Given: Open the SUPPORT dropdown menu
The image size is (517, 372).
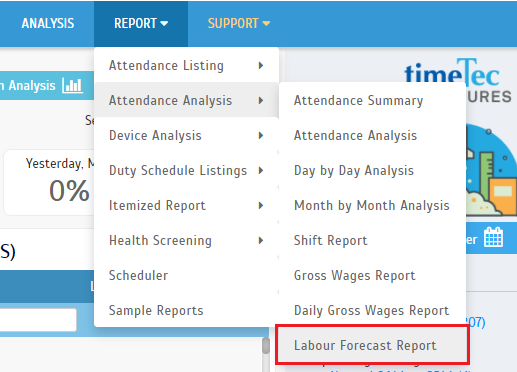Looking at the screenshot, I should (x=239, y=24).
